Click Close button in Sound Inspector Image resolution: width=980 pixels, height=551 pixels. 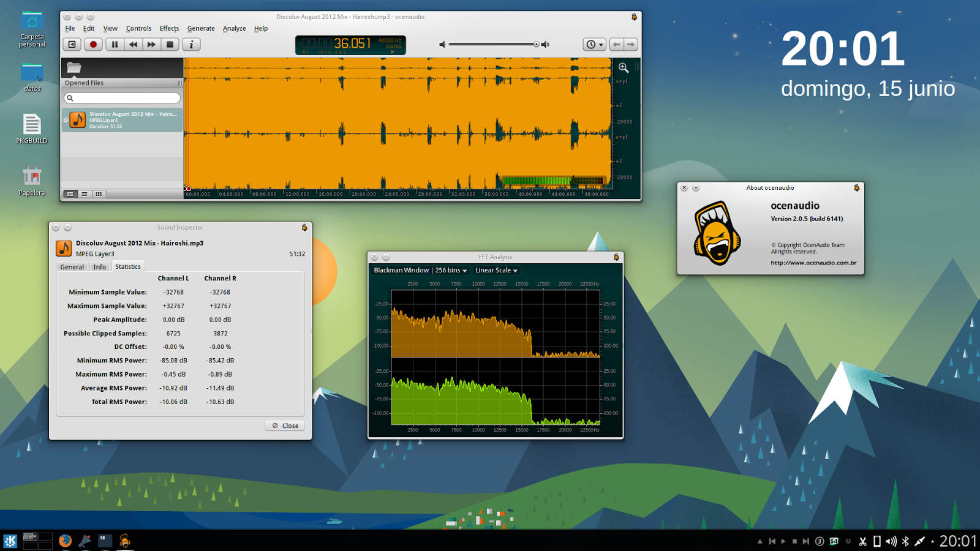coord(285,425)
